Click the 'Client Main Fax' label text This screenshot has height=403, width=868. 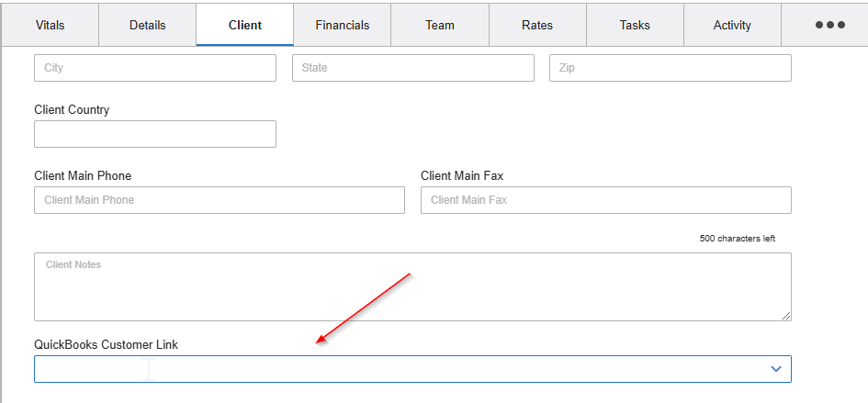click(x=462, y=175)
